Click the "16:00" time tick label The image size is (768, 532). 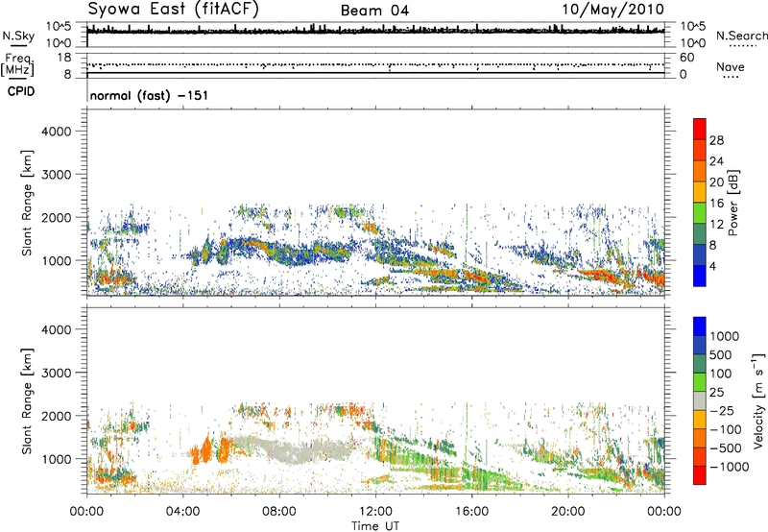click(x=471, y=512)
